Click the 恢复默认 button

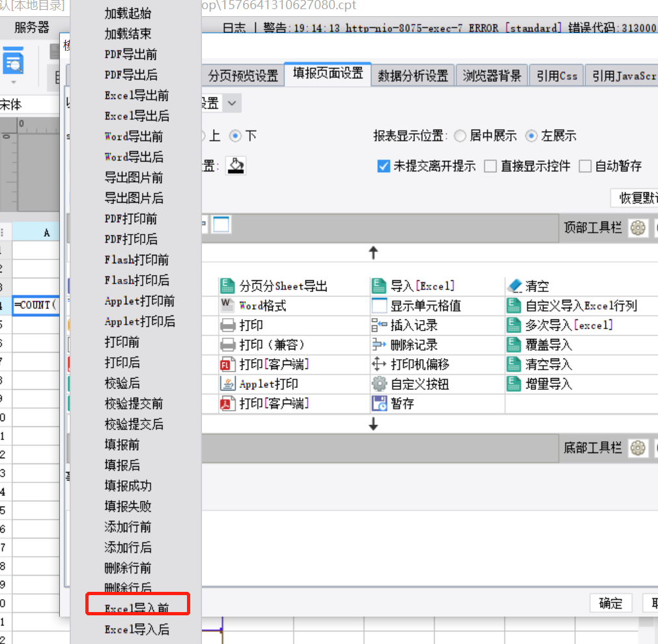click(x=635, y=198)
